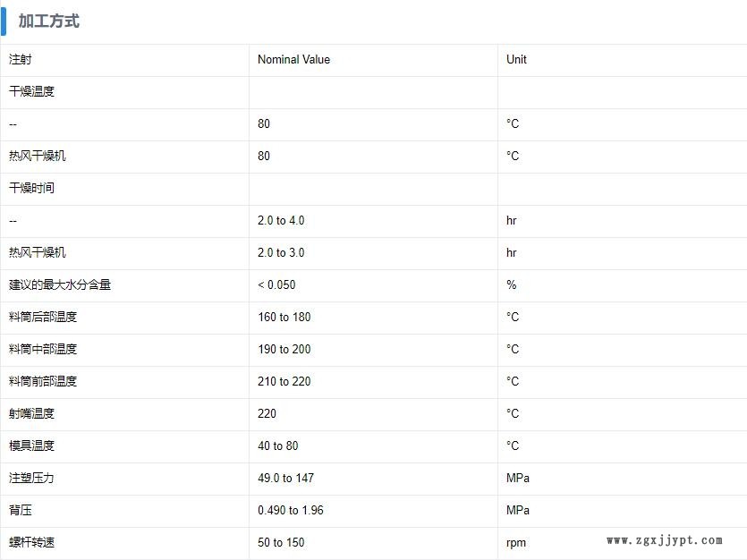The height and width of the screenshot is (560, 747).
Task: Click the 射嘴温度 row label
Action: pyautogui.click(x=32, y=414)
